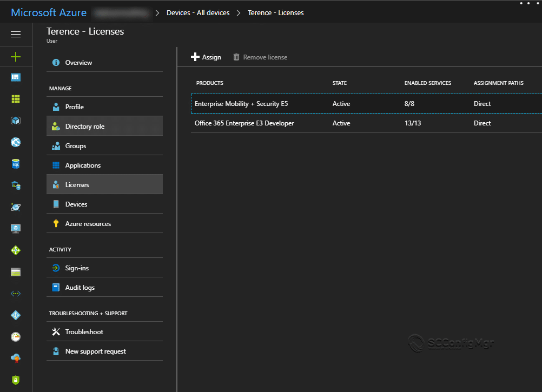
Task: Click the trash icon for Remove license
Action: [236, 57]
